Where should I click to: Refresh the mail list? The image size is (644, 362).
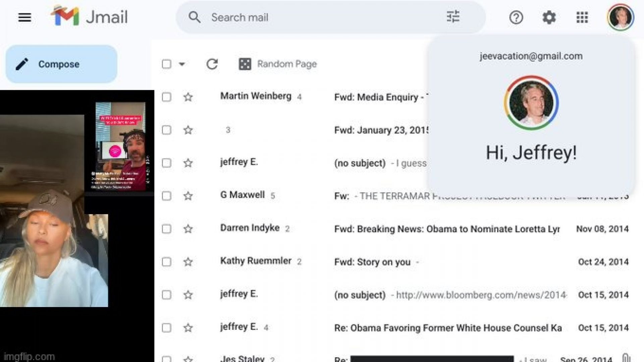[212, 64]
